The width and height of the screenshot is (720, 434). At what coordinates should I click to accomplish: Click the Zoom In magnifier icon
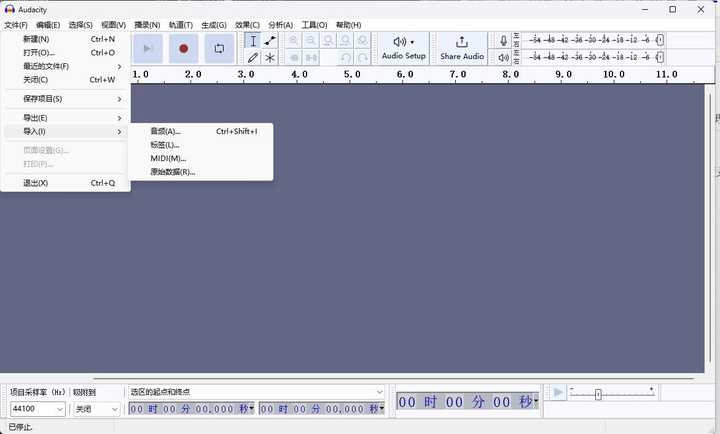[x=293, y=40]
